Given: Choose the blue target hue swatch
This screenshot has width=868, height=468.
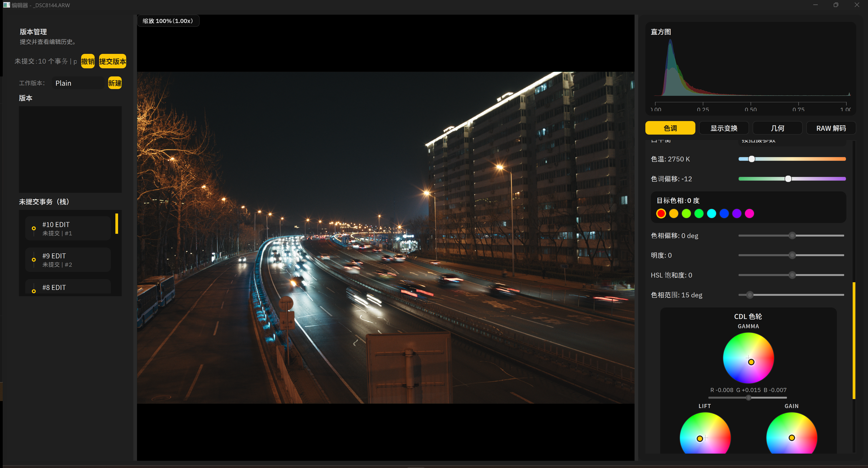Looking at the screenshot, I should [724, 213].
